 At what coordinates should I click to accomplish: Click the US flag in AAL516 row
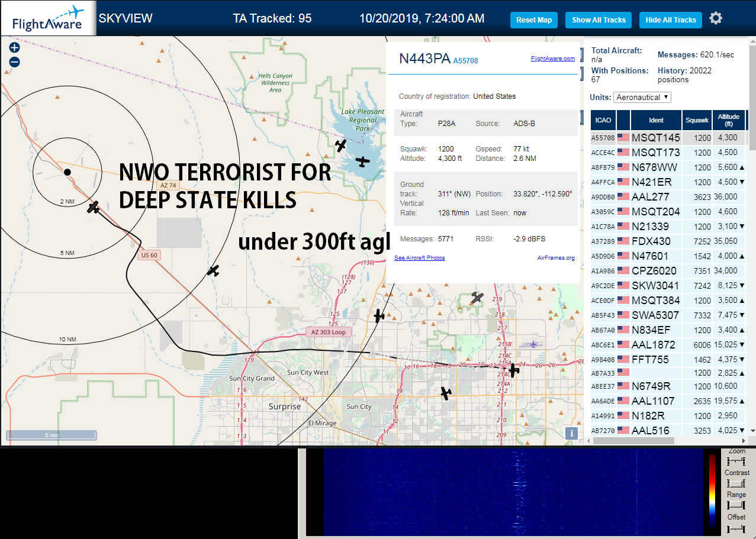623,431
